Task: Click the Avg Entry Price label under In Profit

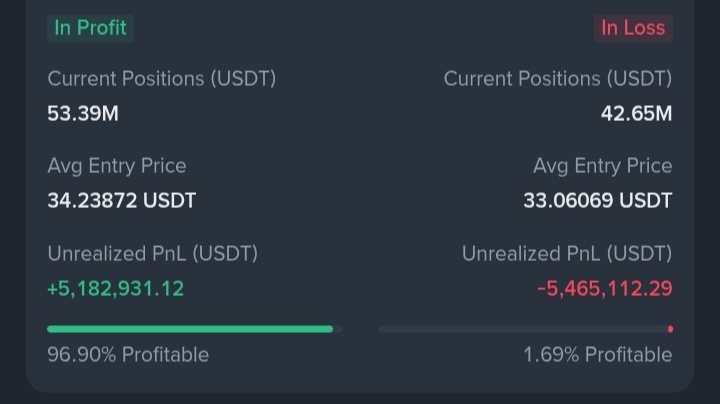Action: pos(116,166)
